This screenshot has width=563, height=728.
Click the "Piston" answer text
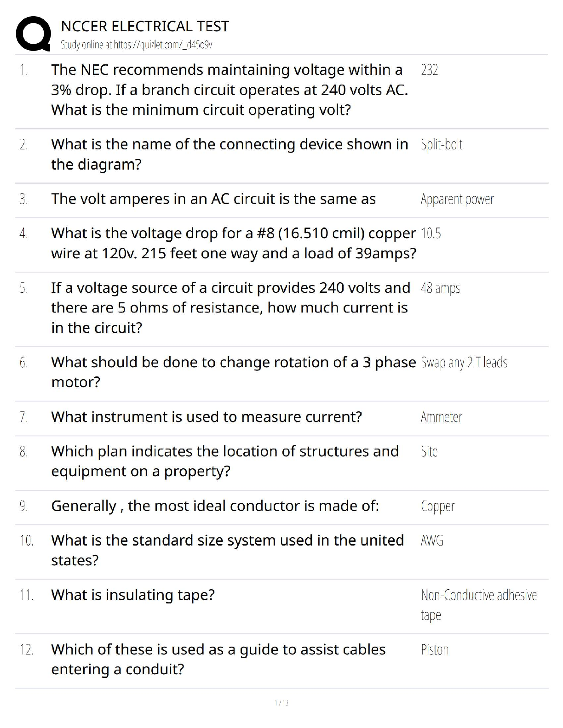(434, 650)
